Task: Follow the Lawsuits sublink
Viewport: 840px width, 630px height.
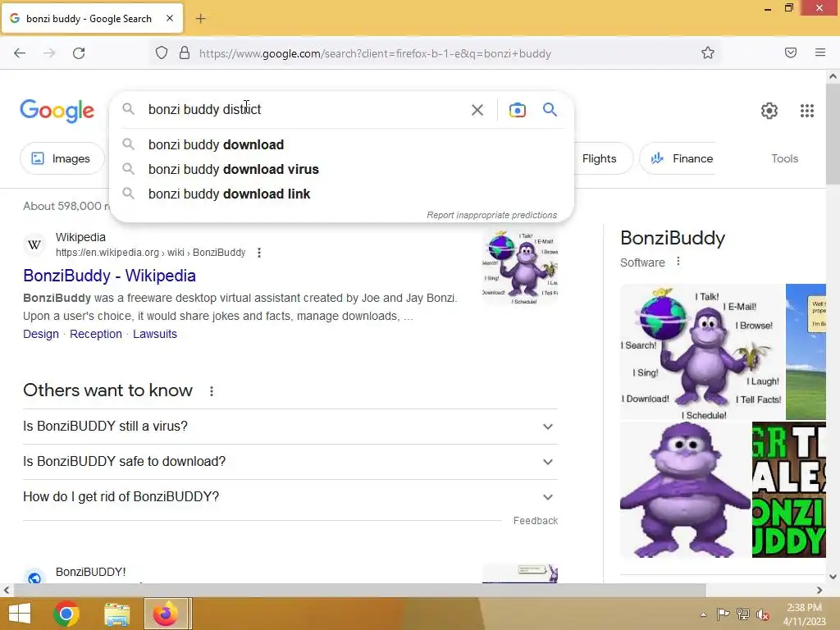Action: click(x=155, y=334)
